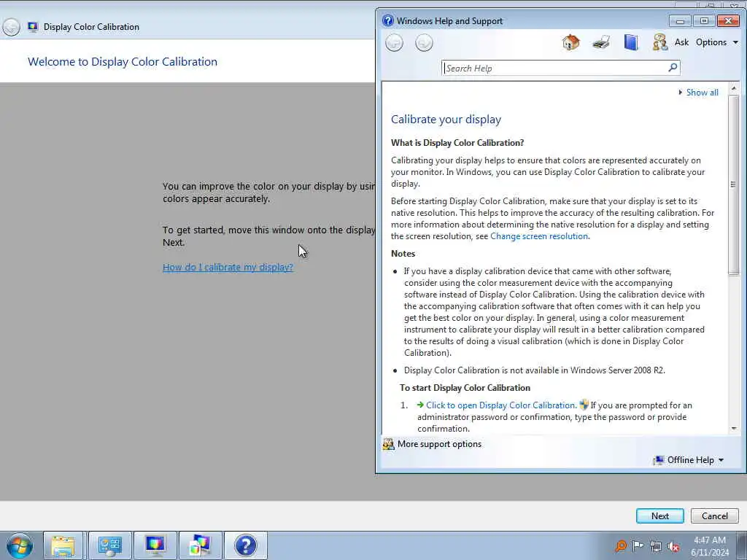Viewport: 747px width, 560px height.
Task: Click the back arrow in Display Color Calibration
Action: point(11,27)
